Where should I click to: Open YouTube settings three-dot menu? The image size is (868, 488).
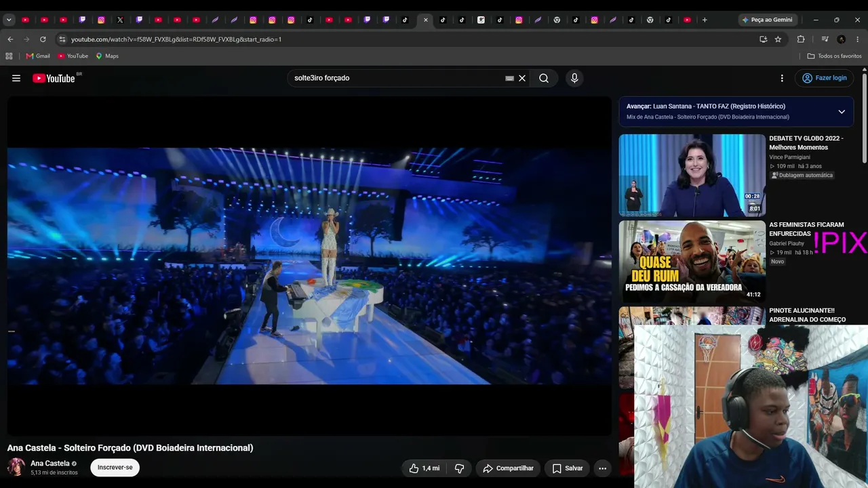(782, 78)
